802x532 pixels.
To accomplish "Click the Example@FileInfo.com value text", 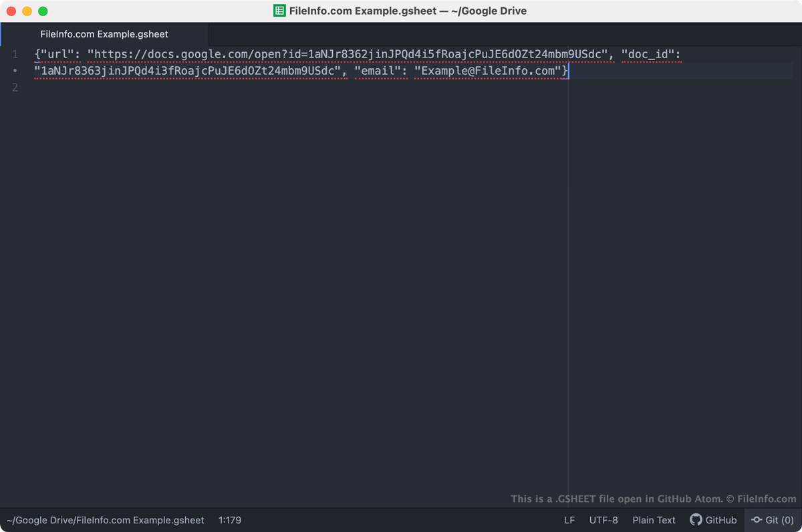I will coord(488,71).
